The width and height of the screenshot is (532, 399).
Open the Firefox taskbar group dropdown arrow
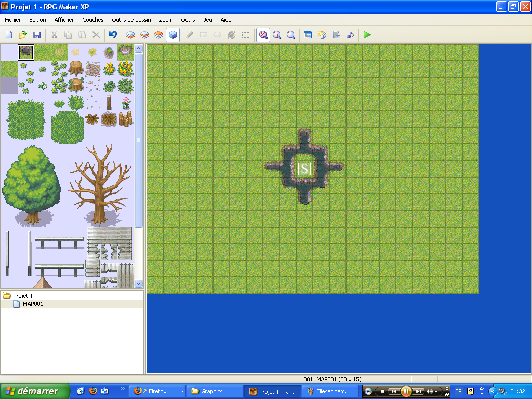tap(182, 391)
